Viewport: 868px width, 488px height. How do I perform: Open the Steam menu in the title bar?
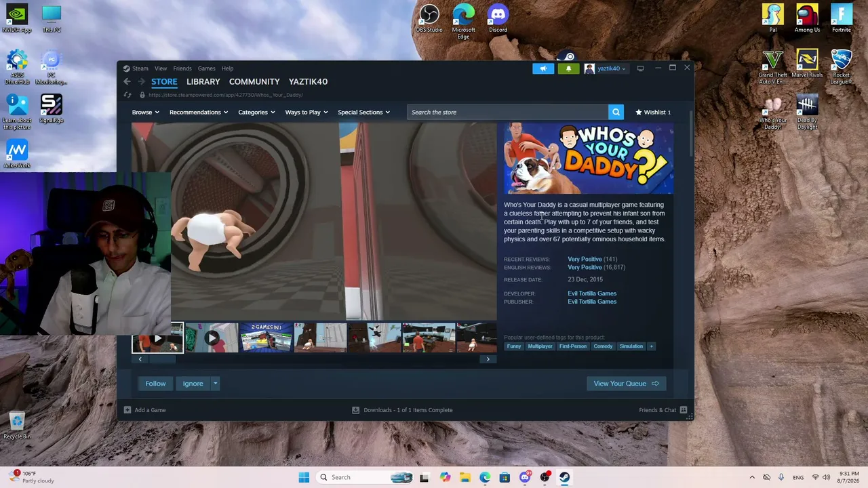[x=140, y=68]
